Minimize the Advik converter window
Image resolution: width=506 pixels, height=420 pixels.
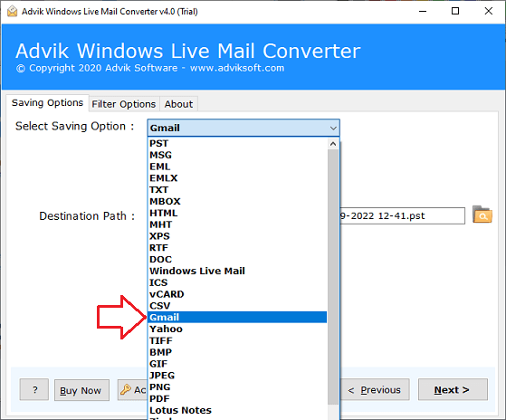pyautogui.click(x=423, y=11)
